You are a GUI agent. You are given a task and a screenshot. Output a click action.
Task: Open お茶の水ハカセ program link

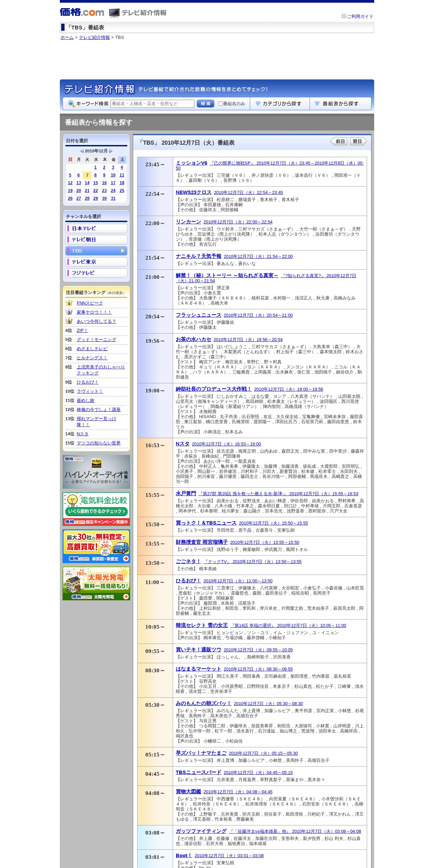[193, 339]
